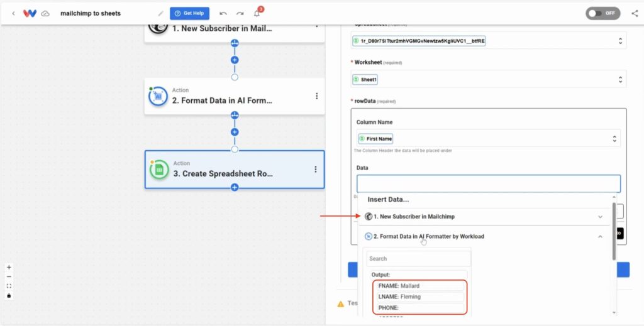This screenshot has width=644, height=326.
Task: Select the Output: header item
Action: 418,274
